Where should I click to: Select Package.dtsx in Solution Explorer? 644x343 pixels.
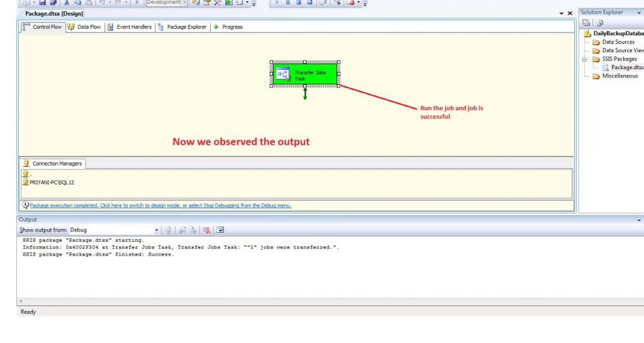click(x=626, y=67)
